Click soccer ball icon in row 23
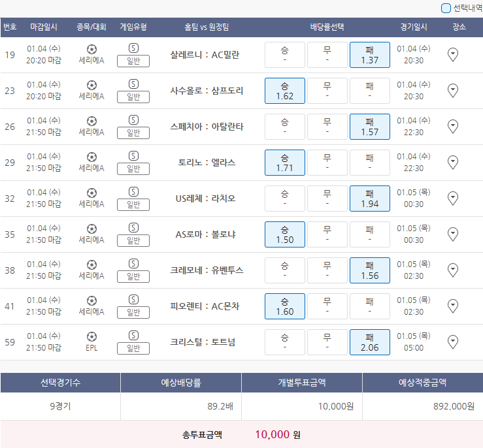The image size is (483, 448). coord(92,86)
